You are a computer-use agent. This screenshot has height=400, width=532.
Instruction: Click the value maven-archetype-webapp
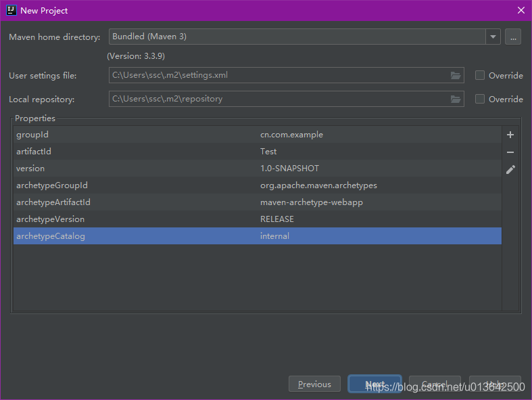tap(312, 202)
